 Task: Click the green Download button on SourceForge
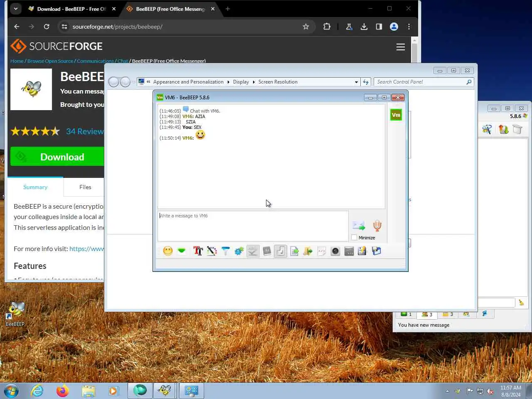(57, 157)
